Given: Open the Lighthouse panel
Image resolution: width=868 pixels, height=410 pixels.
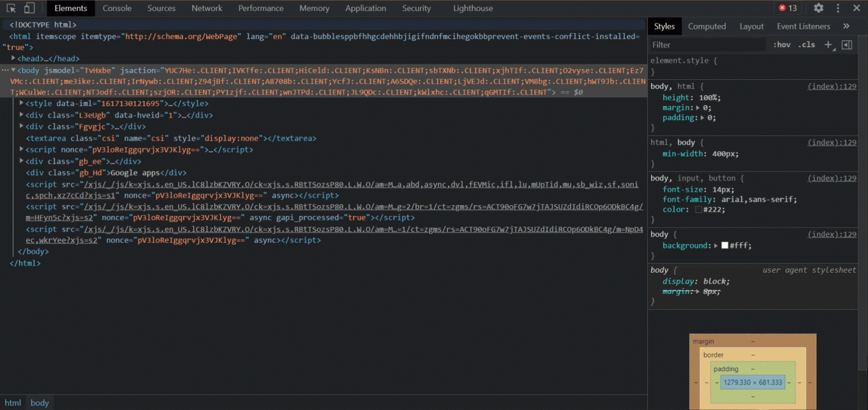Looking at the screenshot, I should (472, 8).
